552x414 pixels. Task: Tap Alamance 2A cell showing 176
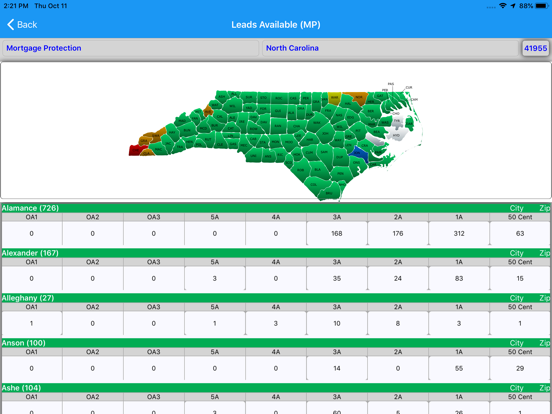click(398, 233)
